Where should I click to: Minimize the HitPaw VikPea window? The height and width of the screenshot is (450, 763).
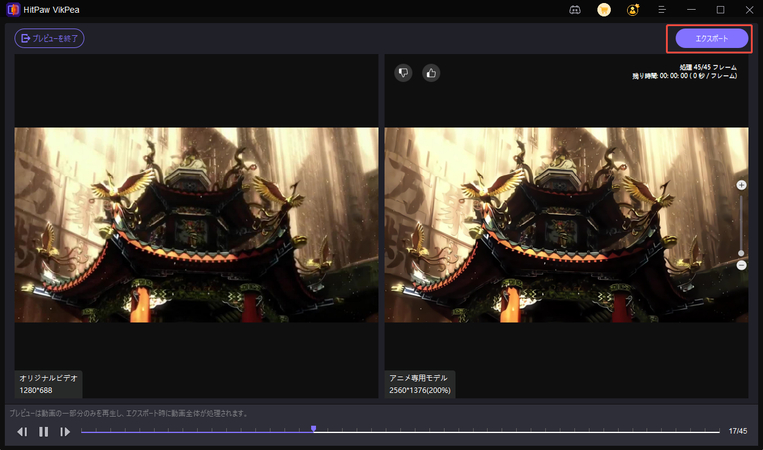[x=691, y=10]
